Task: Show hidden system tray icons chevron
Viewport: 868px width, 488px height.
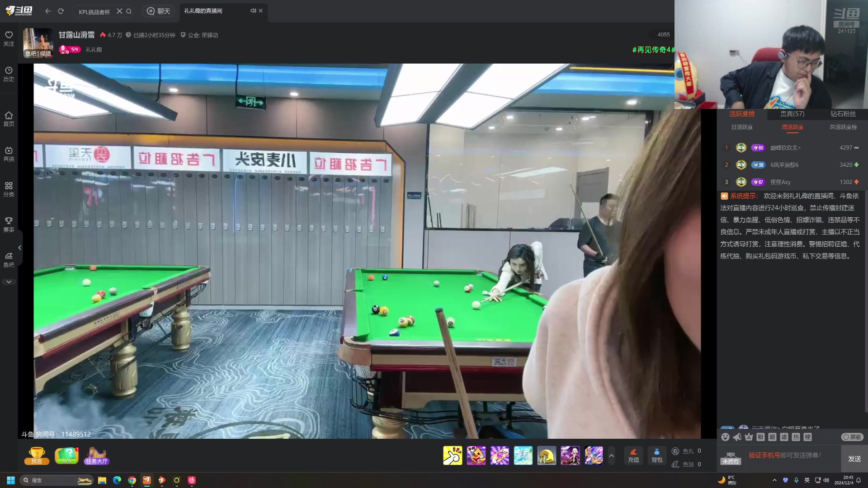Action: [x=774, y=480]
